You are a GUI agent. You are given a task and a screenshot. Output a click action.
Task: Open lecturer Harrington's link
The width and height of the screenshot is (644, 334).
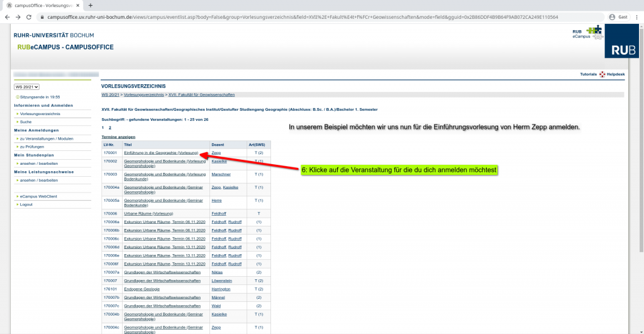tap(221, 289)
